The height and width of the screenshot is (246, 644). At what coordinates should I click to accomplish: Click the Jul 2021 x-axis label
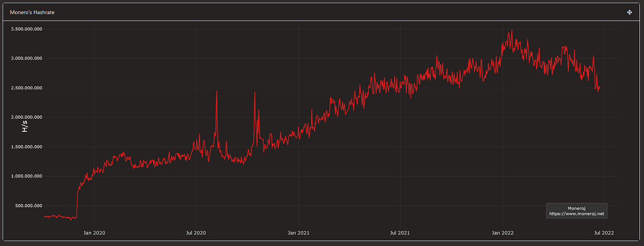click(x=400, y=232)
